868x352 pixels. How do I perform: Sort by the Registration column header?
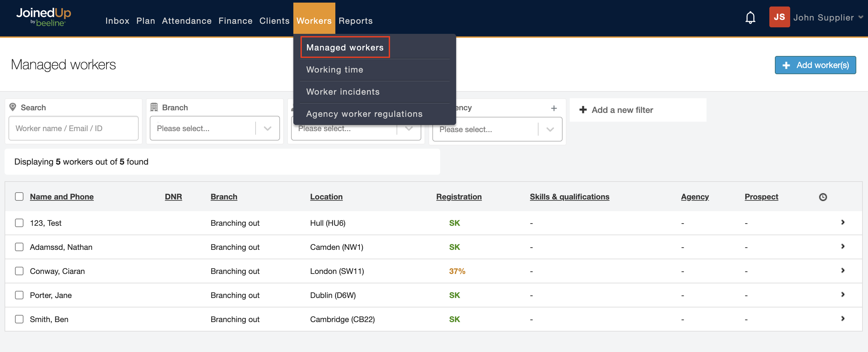coord(459,197)
